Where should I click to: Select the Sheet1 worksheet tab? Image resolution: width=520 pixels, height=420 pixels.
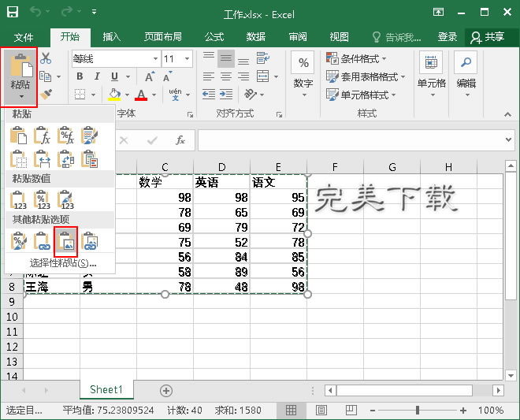point(106,390)
